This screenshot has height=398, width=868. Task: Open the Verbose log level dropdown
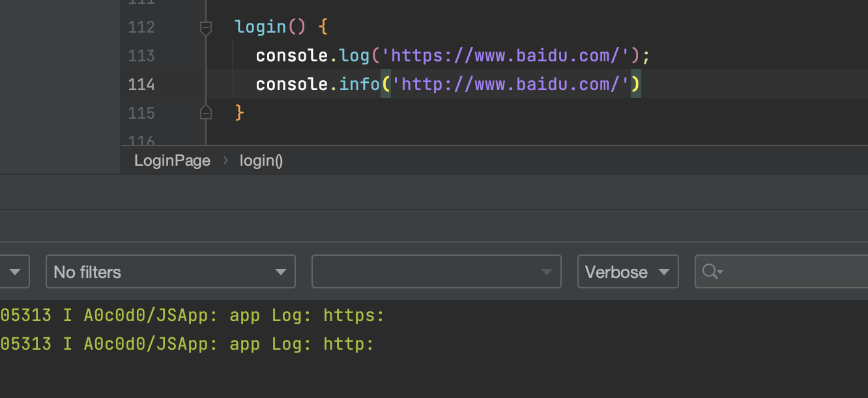628,271
